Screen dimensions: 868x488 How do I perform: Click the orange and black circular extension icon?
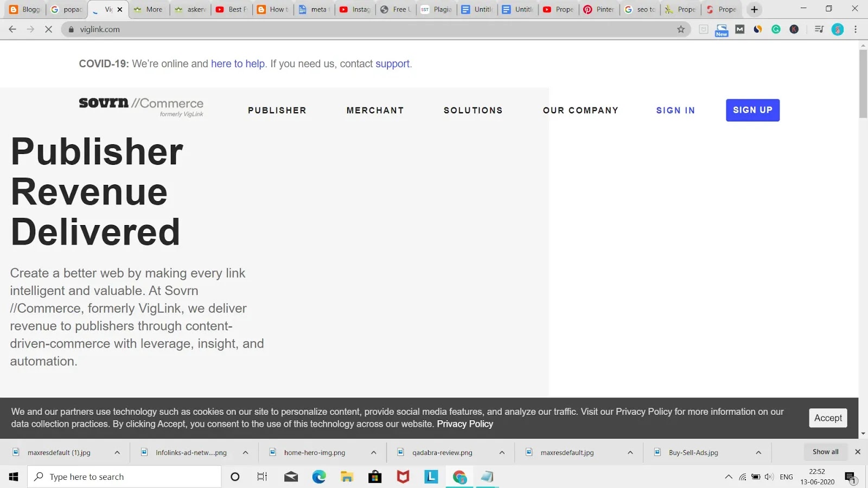point(758,29)
